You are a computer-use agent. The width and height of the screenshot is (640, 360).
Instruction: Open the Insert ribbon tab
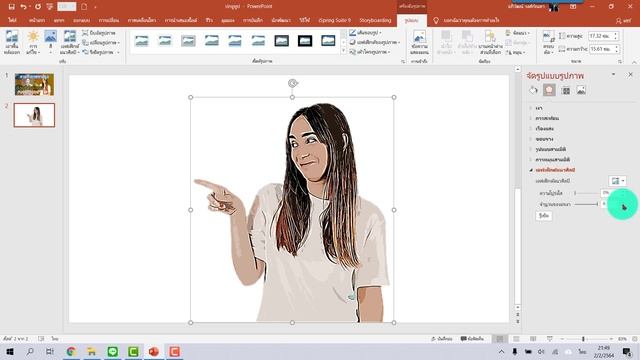[58, 20]
